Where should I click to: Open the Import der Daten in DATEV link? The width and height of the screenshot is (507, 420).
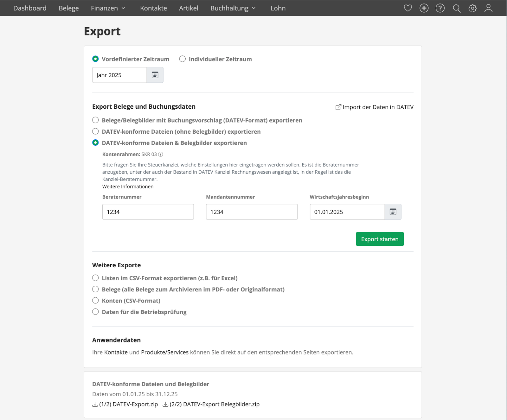click(x=378, y=107)
